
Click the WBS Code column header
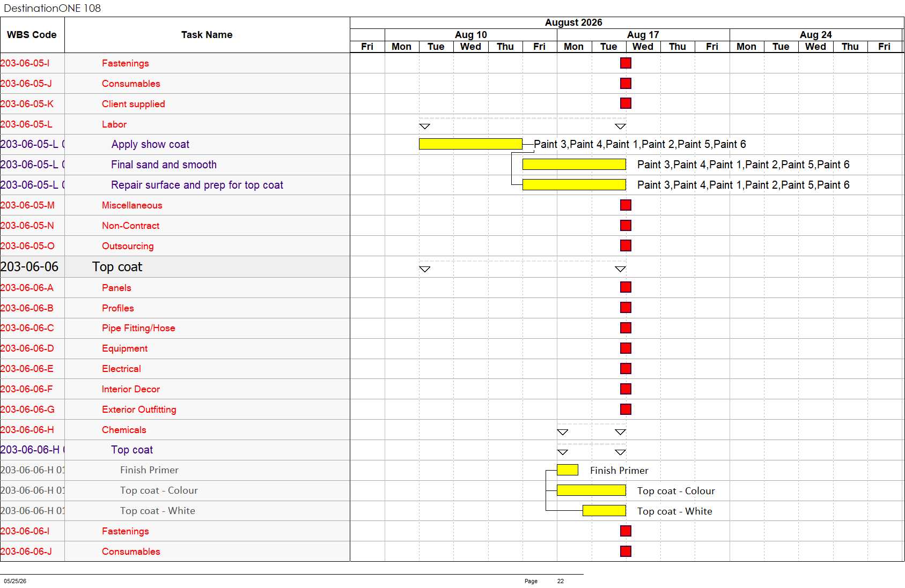pos(32,35)
